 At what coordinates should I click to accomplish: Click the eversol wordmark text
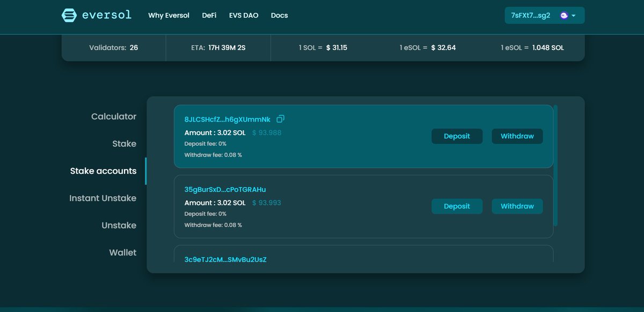[x=107, y=15]
